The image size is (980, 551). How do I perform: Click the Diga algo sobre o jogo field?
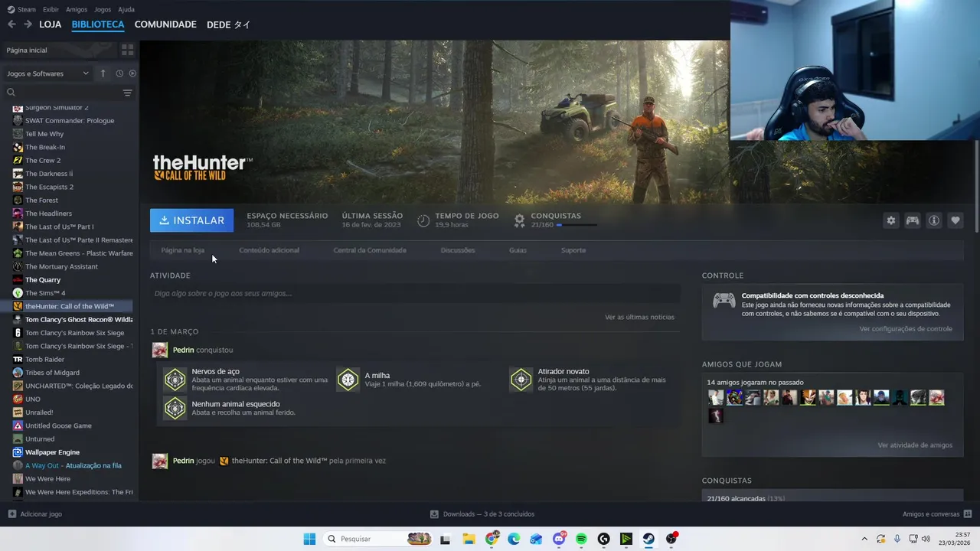click(x=415, y=293)
